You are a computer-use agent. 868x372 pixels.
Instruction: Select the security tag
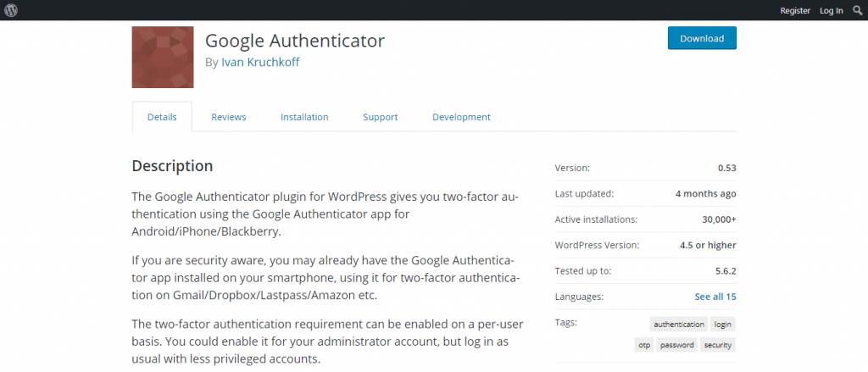718,345
